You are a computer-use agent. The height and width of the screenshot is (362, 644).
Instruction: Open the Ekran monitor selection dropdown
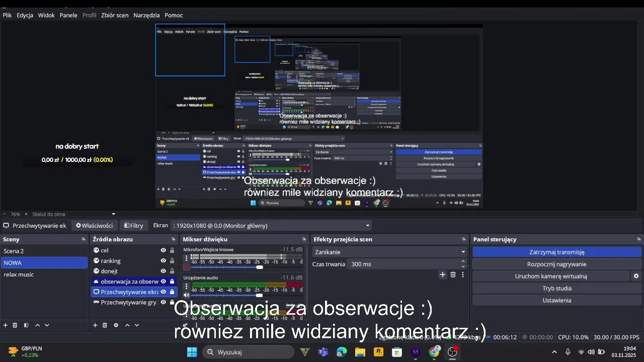click(x=271, y=226)
